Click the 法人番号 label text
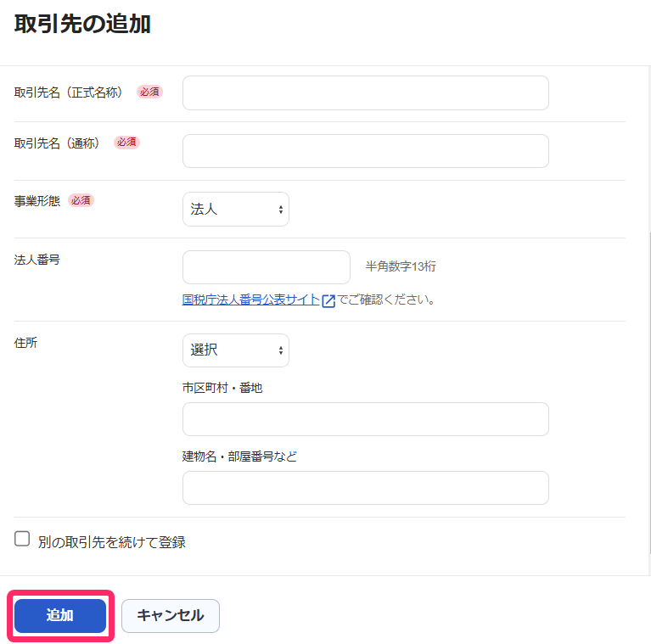651x644 pixels. (37, 260)
